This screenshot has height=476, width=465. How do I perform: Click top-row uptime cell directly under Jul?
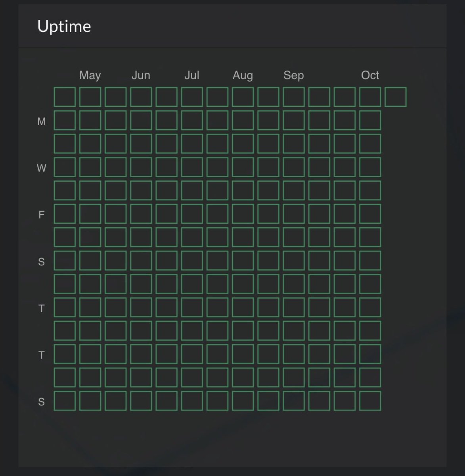click(192, 97)
